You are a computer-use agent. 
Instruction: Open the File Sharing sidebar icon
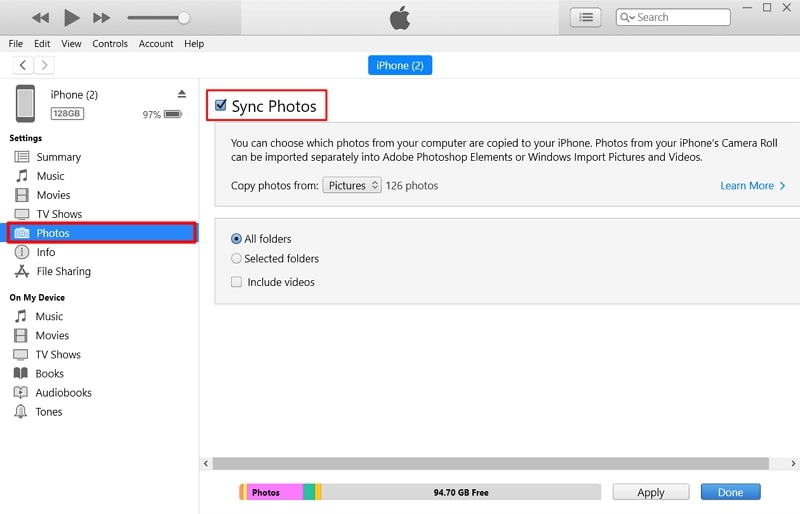point(21,271)
